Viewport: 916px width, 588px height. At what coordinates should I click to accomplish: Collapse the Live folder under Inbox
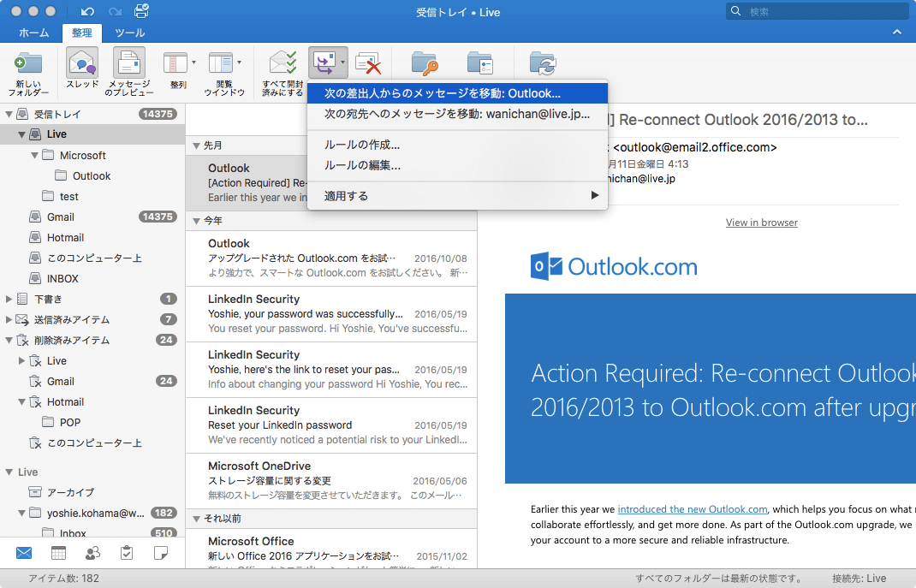(x=21, y=135)
